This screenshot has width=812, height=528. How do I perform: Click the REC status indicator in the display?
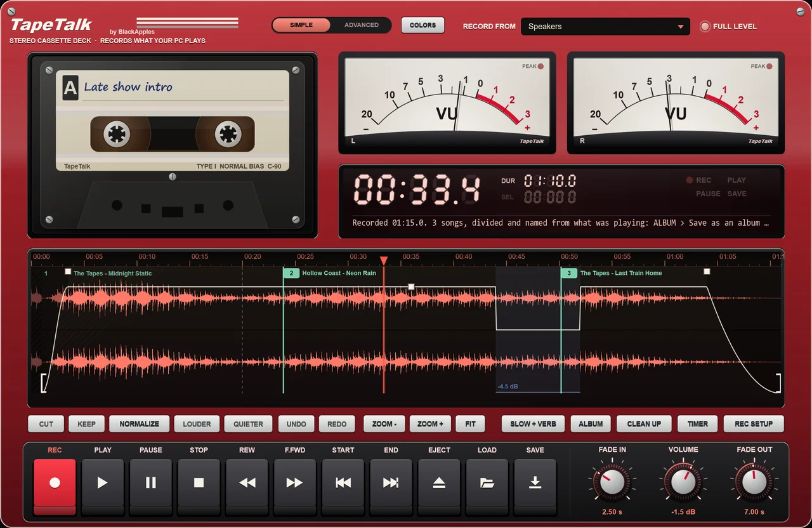click(698, 180)
